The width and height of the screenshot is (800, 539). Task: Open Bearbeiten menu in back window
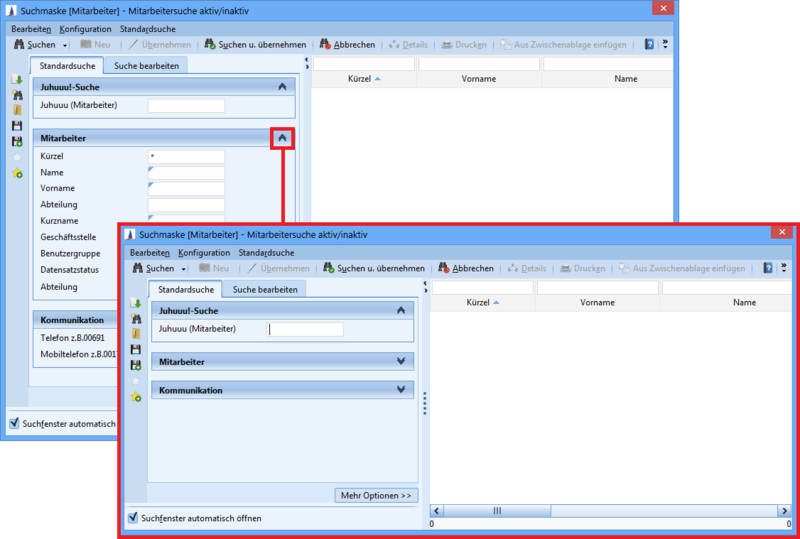tap(31, 29)
